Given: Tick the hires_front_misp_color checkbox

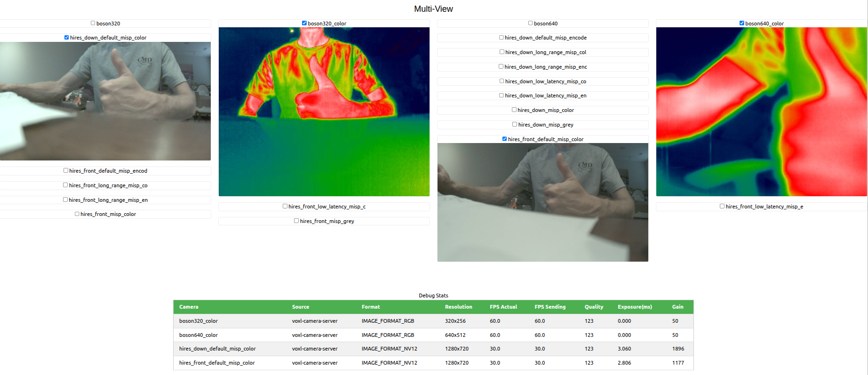Looking at the screenshot, I should click(77, 214).
